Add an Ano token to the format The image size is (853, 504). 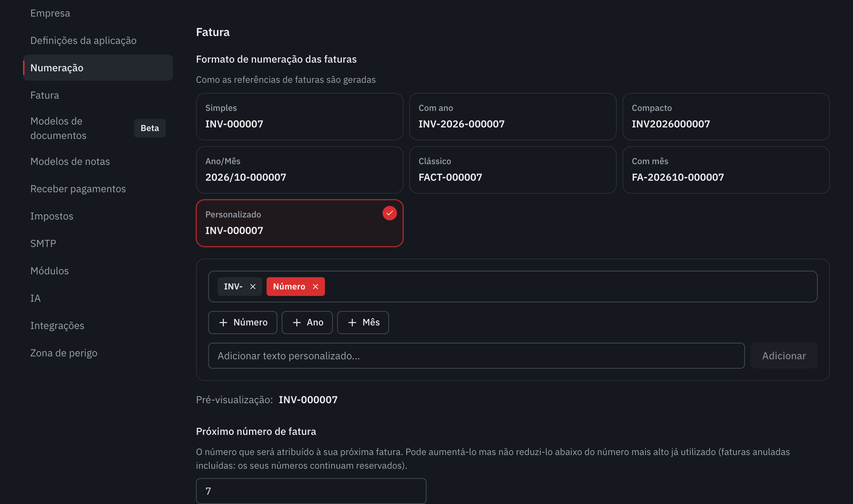tap(307, 323)
